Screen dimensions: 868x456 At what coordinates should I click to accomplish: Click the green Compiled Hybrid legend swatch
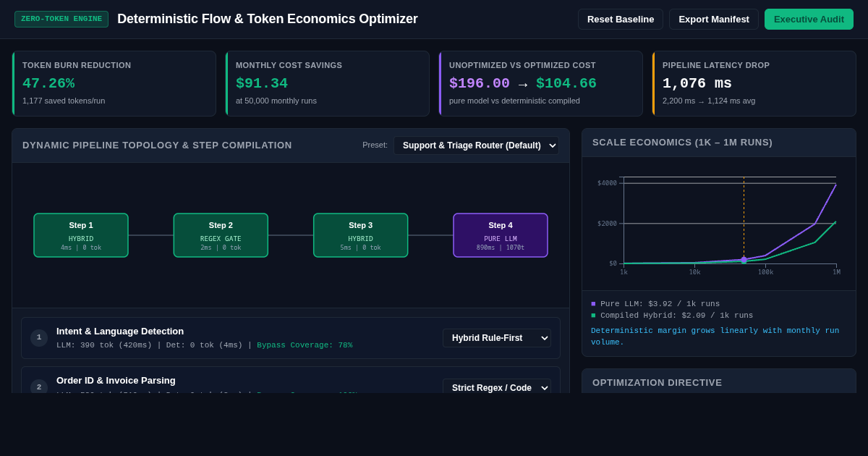point(593,316)
